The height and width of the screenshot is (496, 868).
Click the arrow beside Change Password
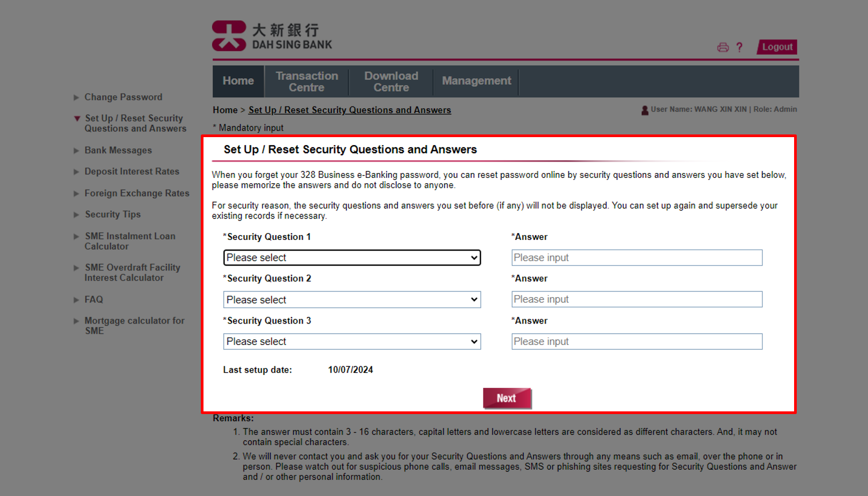77,97
